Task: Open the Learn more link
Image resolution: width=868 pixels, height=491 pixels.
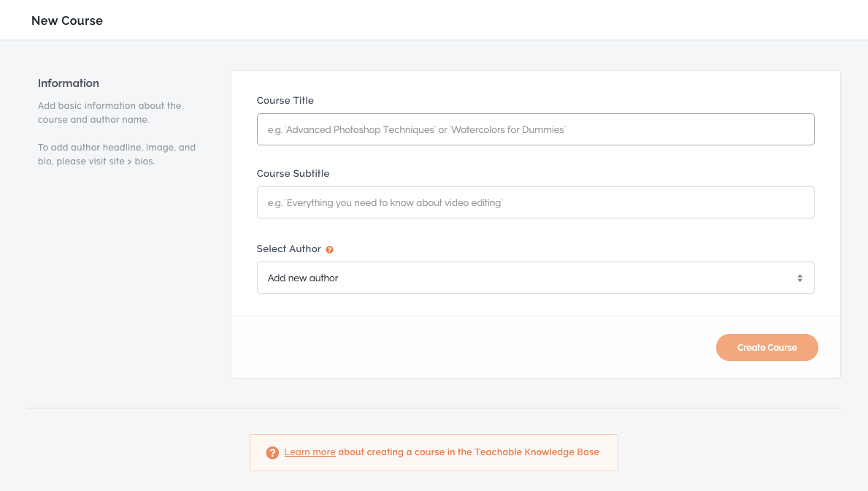Action: click(x=310, y=452)
